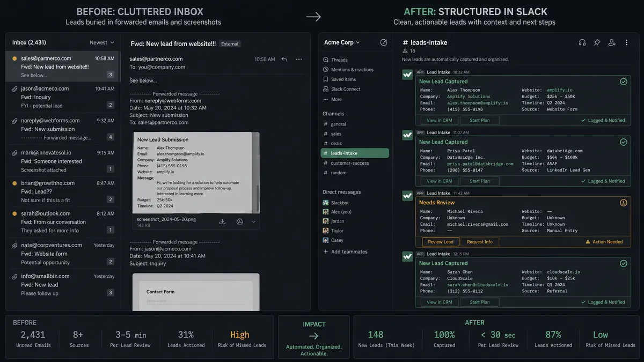This screenshot has width=644, height=362.
Task: Open the amplify.io website link
Action: [x=559, y=90]
